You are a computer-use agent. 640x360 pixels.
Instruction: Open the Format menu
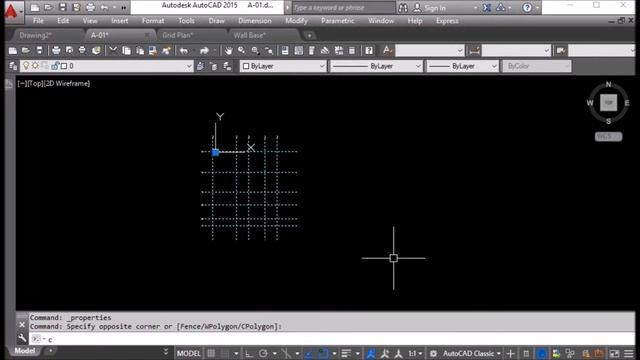(x=153, y=21)
